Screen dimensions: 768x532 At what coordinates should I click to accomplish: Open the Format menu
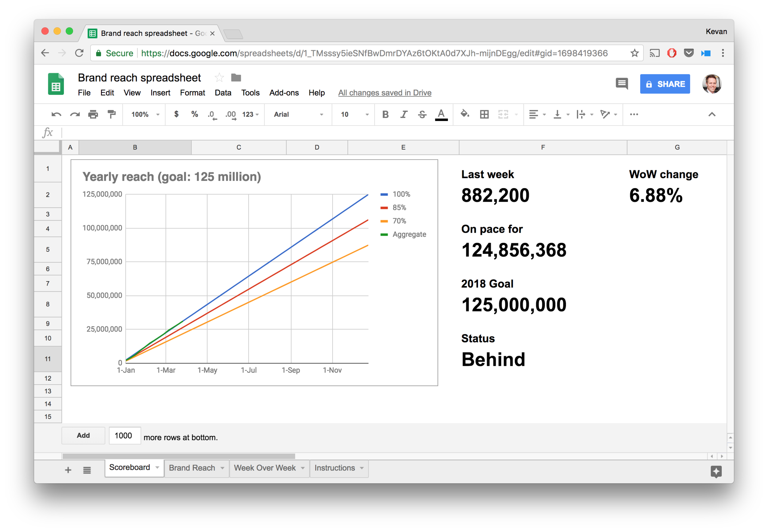[192, 93]
